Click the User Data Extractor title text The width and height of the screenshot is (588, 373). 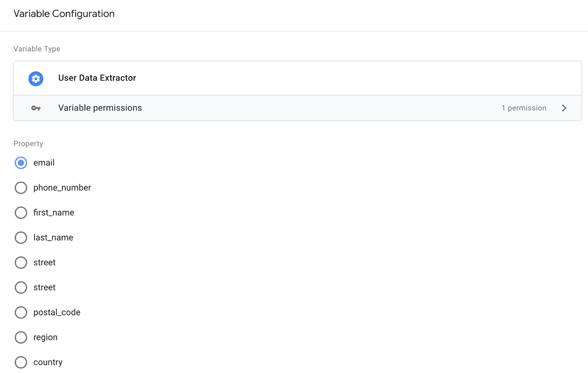pos(97,78)
